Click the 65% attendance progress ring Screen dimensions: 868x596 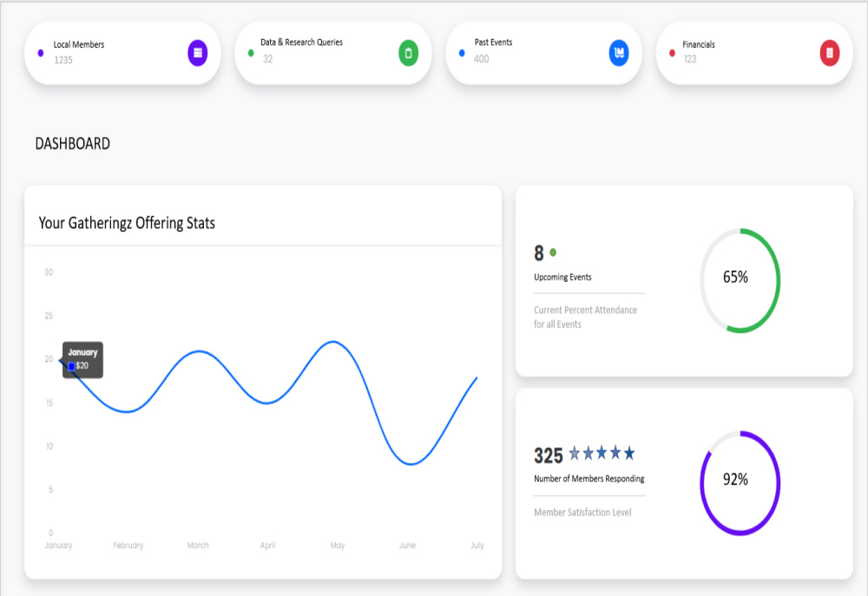(x=740, y=279)
